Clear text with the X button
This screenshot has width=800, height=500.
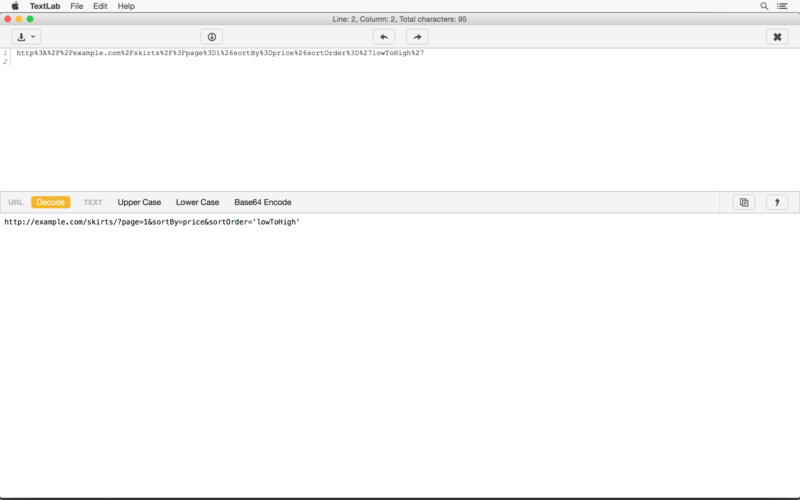point(777,37)
